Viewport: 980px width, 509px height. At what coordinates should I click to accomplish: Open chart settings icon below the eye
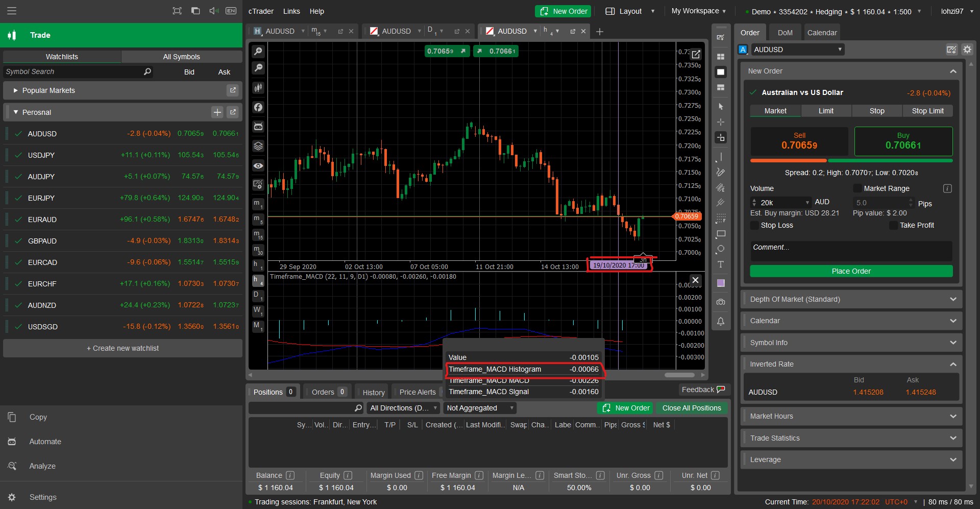coord(258,184)
